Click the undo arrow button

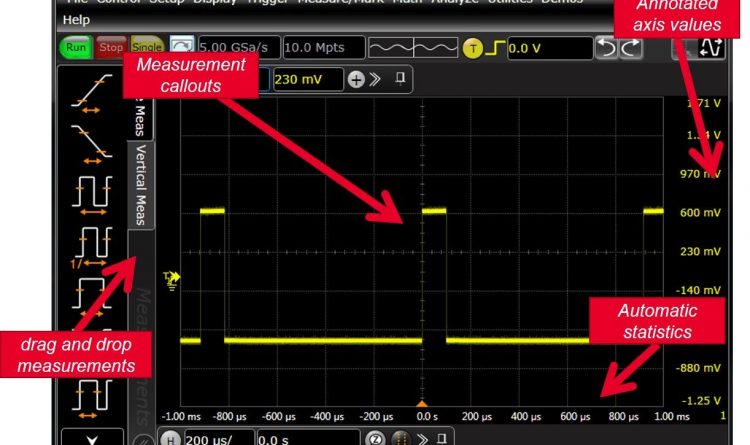(x=607, y=48)
